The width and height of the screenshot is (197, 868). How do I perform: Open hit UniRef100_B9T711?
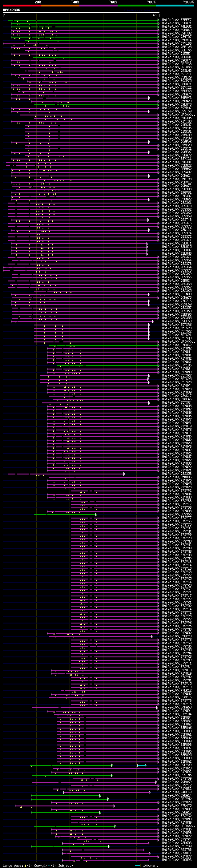tap(177, 74)
